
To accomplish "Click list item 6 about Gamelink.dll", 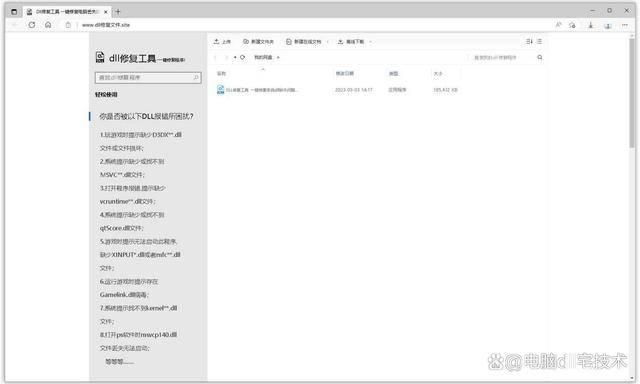I will 129,288.
